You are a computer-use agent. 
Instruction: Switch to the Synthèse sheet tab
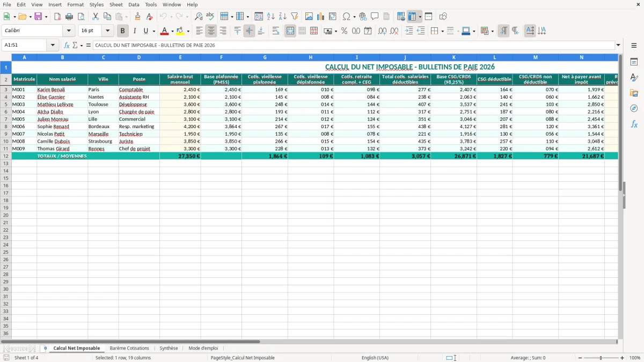tap(169, 348)
